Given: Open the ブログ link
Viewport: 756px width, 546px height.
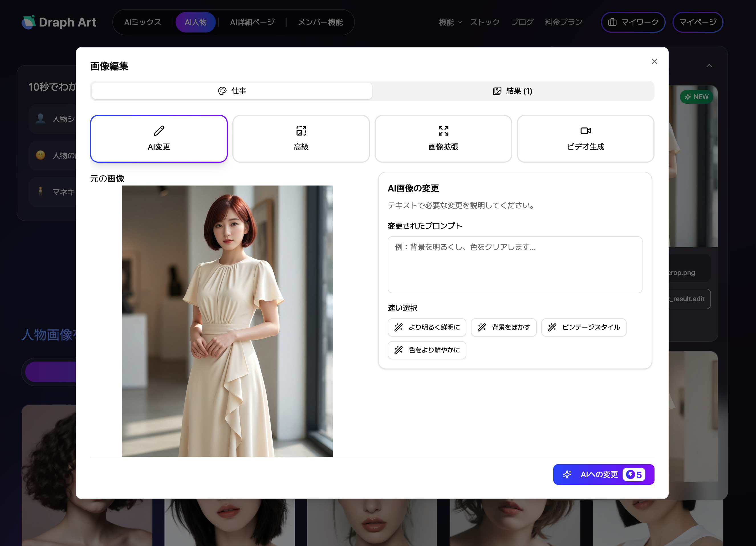Looking at the screenshot, I should coord(522,22).
